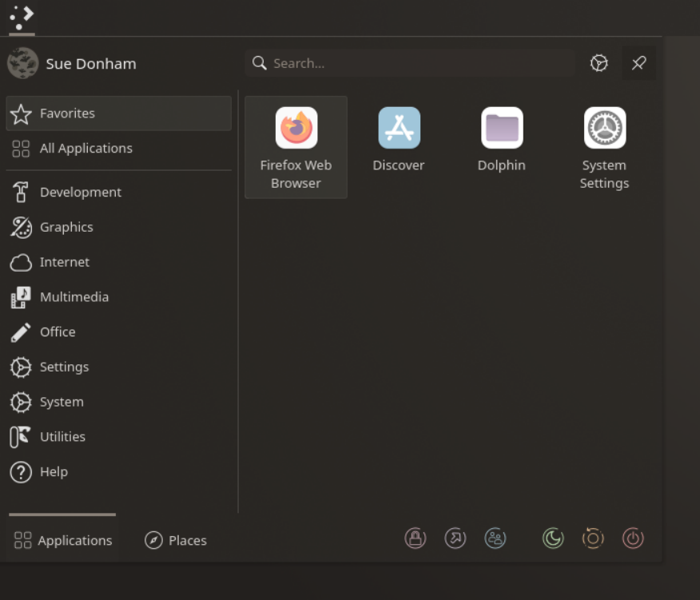This screenshot has height=600, width=700.
Task: Select the System category
Action: coord(119,402)
